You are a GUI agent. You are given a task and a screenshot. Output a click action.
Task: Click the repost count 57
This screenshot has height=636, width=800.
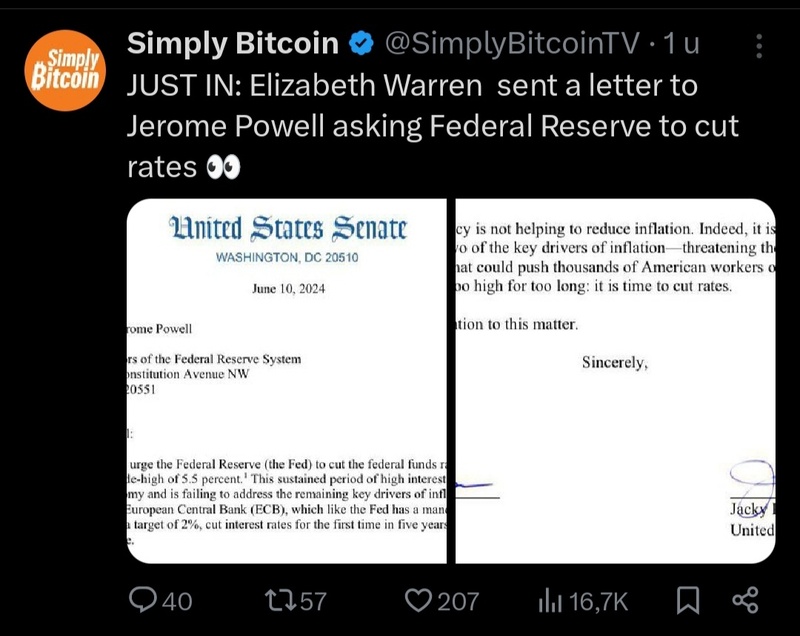point(313,600)
